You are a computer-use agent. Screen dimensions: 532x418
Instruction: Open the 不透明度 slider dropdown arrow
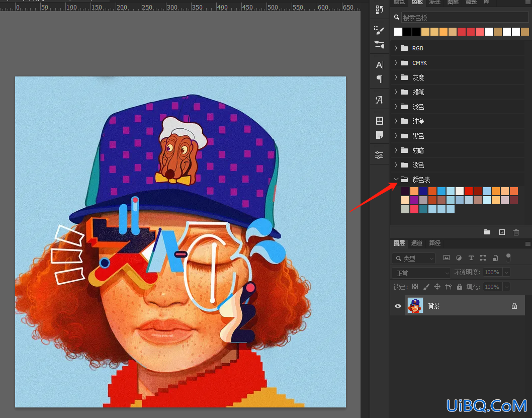point(506,272)
